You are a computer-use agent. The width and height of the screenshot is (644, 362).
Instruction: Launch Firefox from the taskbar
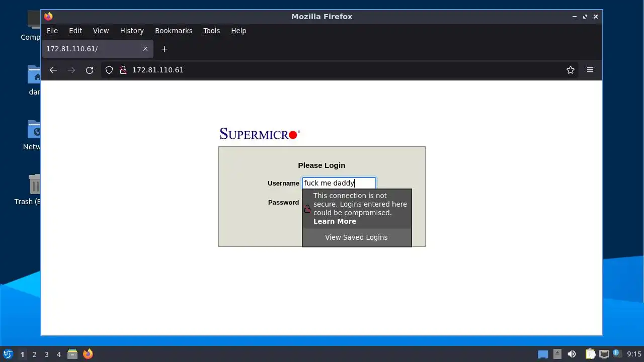(x=88, y=354)
